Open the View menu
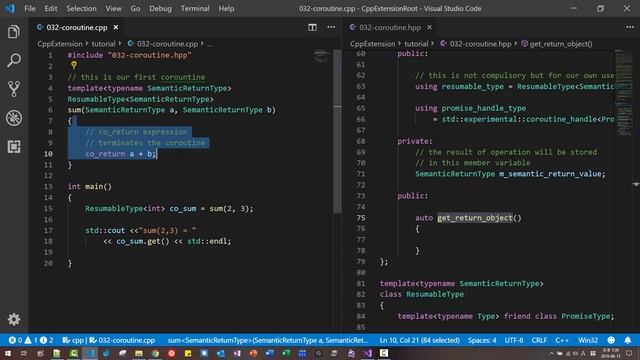The height and width of the screenshot is (360, 640). click(x=113, y=9)
